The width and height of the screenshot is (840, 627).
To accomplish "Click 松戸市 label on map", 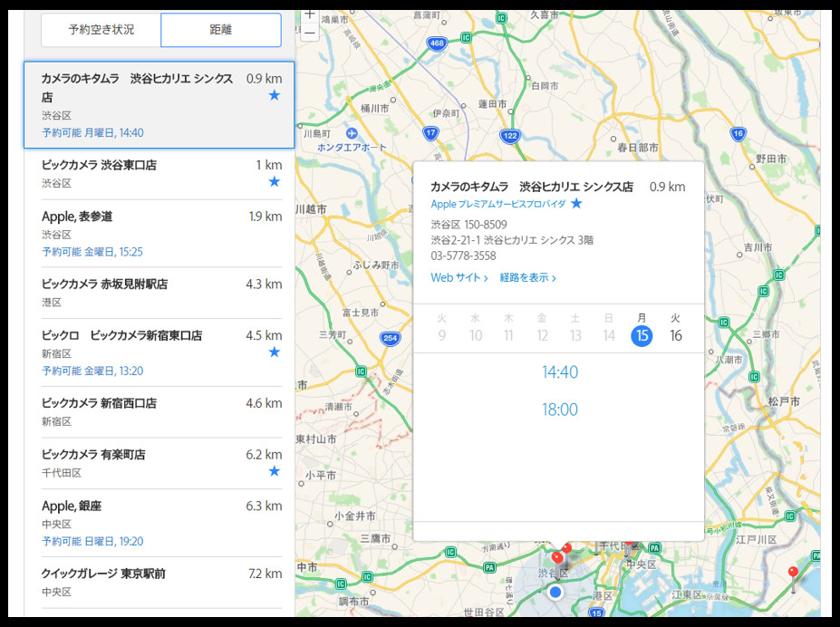I will click(x=784, y=401).
